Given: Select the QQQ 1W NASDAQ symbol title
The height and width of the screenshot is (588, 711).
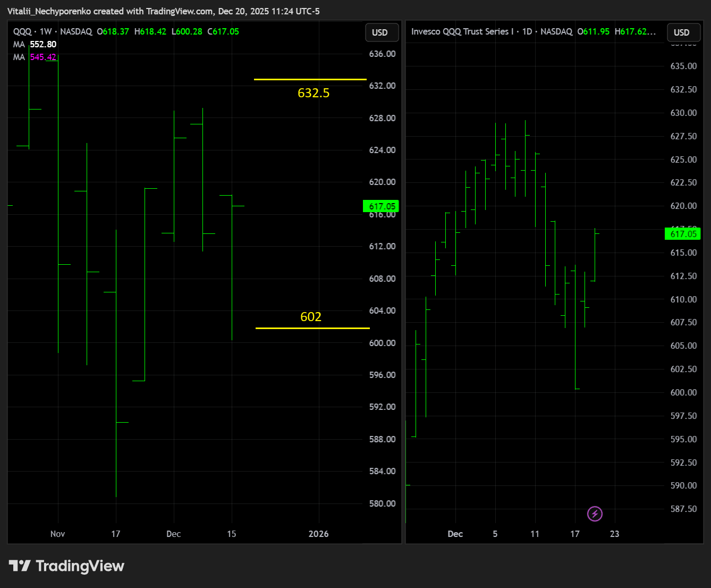Looking at the screenshot, I should pos(53,31).
